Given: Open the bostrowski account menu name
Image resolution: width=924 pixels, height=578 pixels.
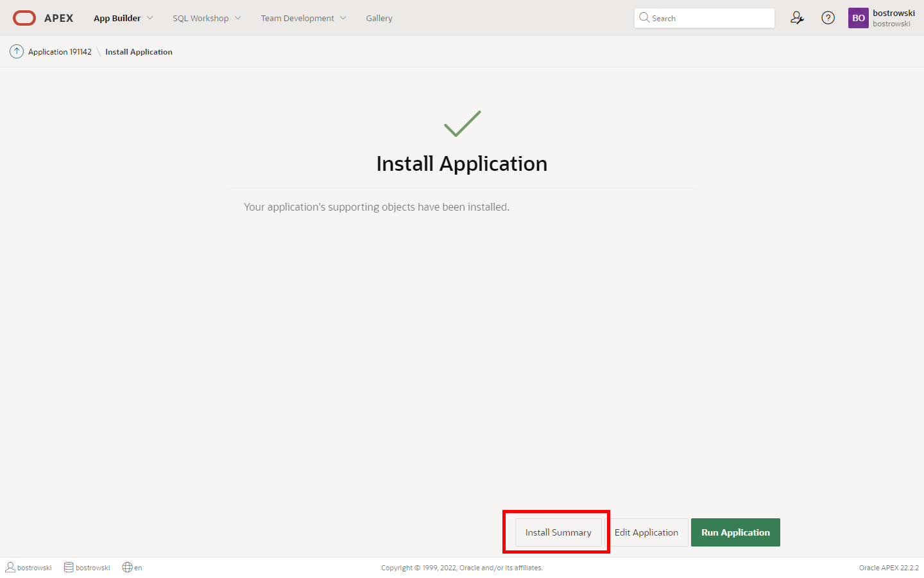Looking at the screenshot, I should [893, 13].
